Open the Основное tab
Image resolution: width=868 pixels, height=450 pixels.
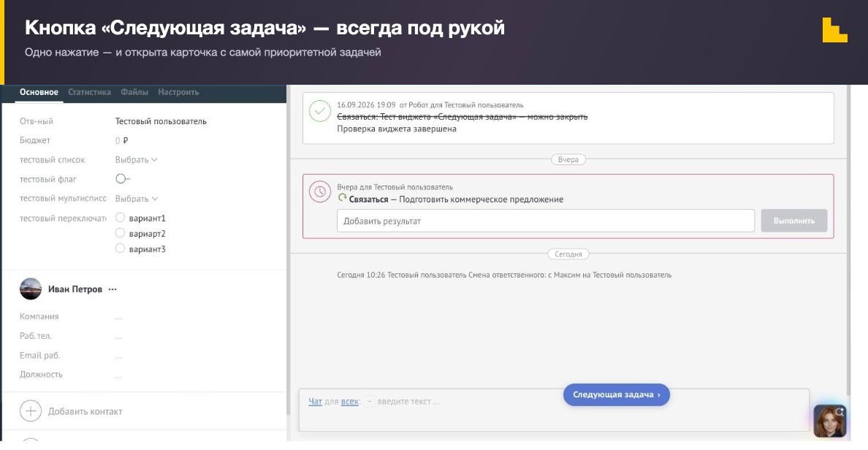pyautogui.click(x=39, y=93)
